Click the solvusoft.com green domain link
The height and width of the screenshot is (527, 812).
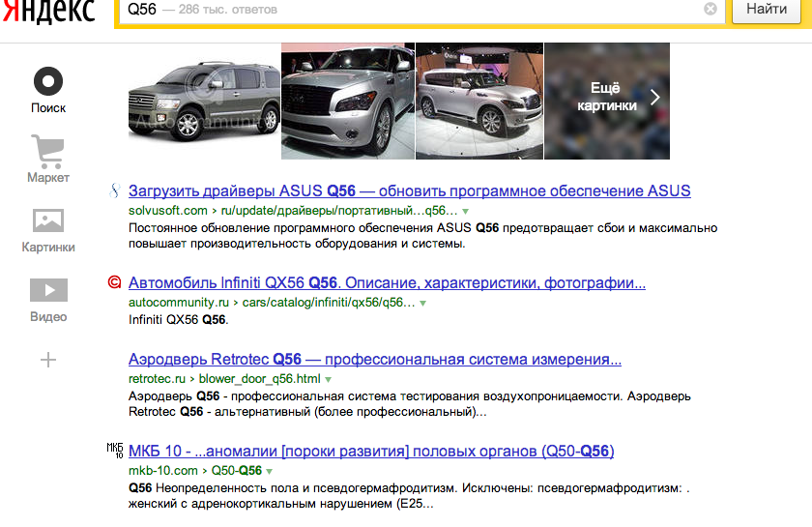[168, 211]
